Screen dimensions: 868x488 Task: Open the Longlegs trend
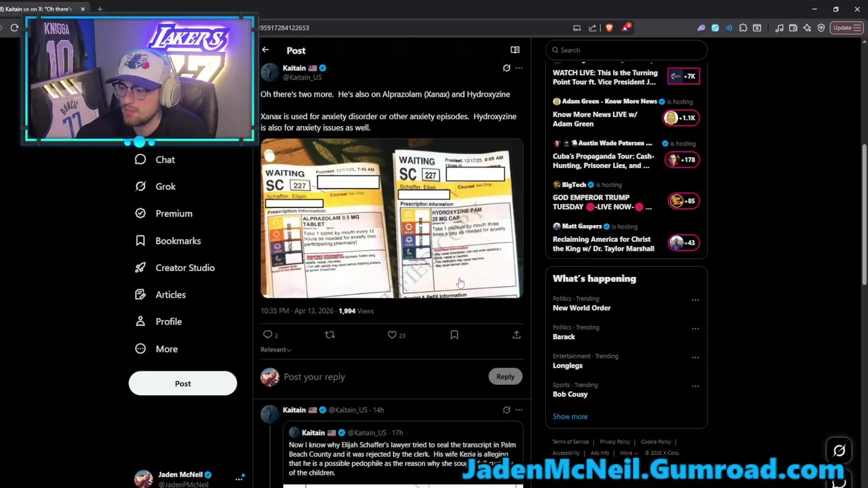[x=568, y=365]
